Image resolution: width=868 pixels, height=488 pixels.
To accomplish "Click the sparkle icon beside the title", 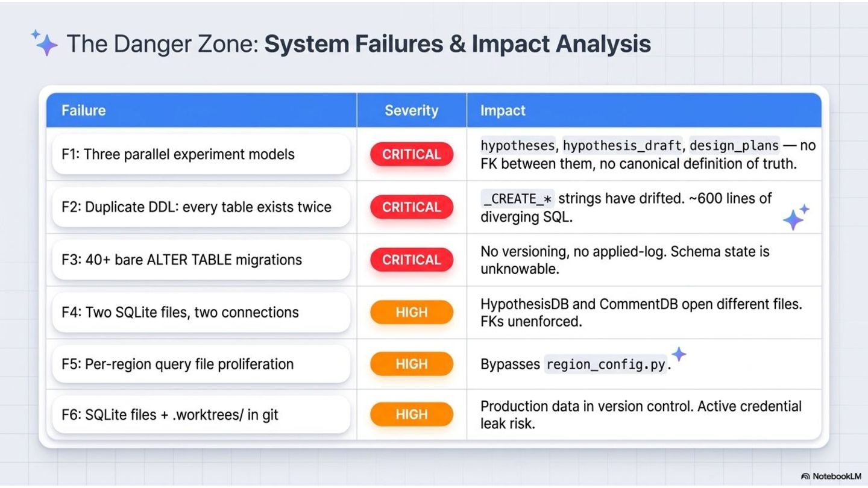I will click(x=45, y=43).
